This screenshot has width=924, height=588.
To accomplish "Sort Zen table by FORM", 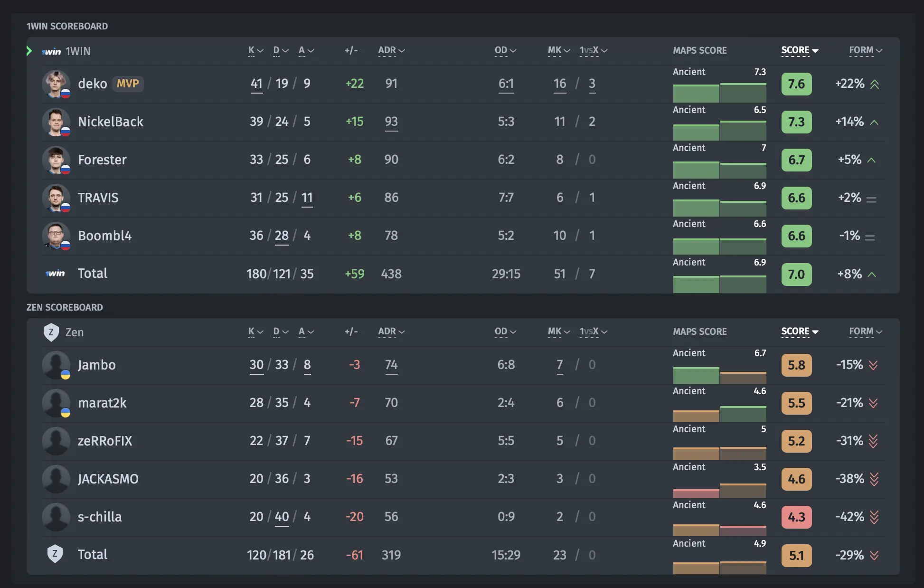I will [866, 332].
